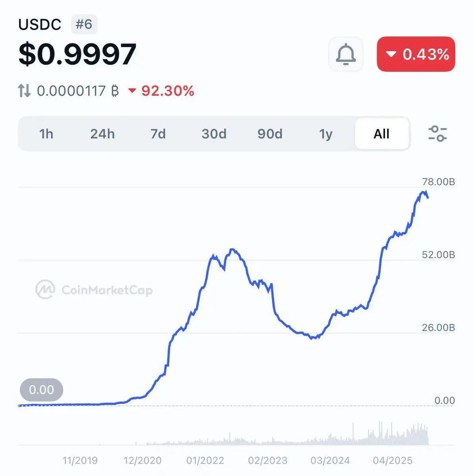473x476 pixels.
Task: Switch chart to 7d range
Action: (x=158, y=134)
